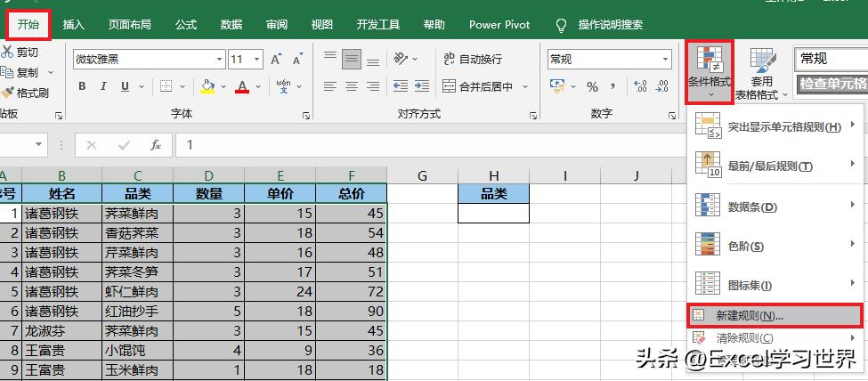The height and width of the screenshot is (381, 868).
Task: Toggle bottom vertical alignment icon
Action: [373, 61]
